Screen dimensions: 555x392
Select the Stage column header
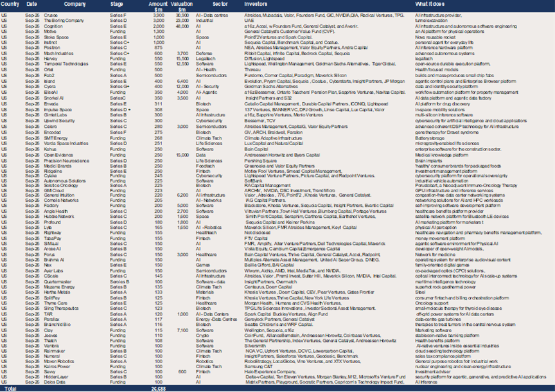[x=116, y=4]
